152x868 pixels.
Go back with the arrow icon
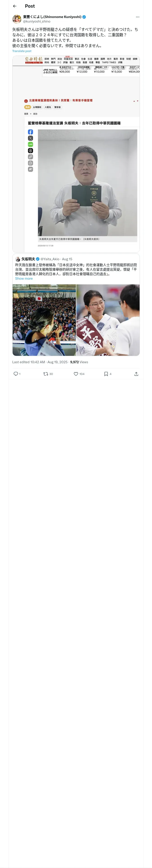(15, 6)
